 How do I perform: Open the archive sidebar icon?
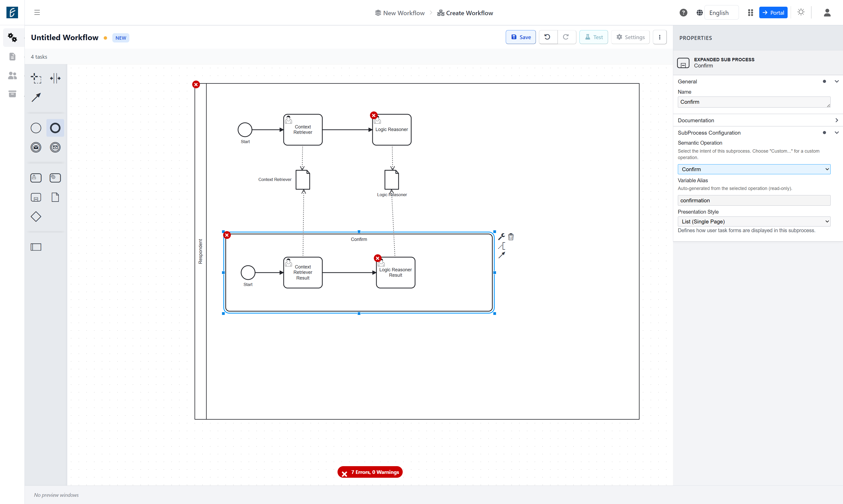coord(13,94)
